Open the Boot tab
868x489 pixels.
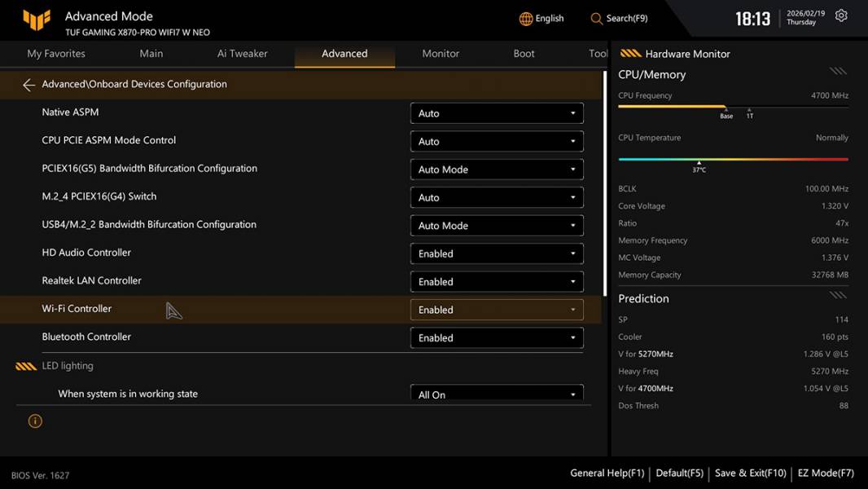pos(524,54)
